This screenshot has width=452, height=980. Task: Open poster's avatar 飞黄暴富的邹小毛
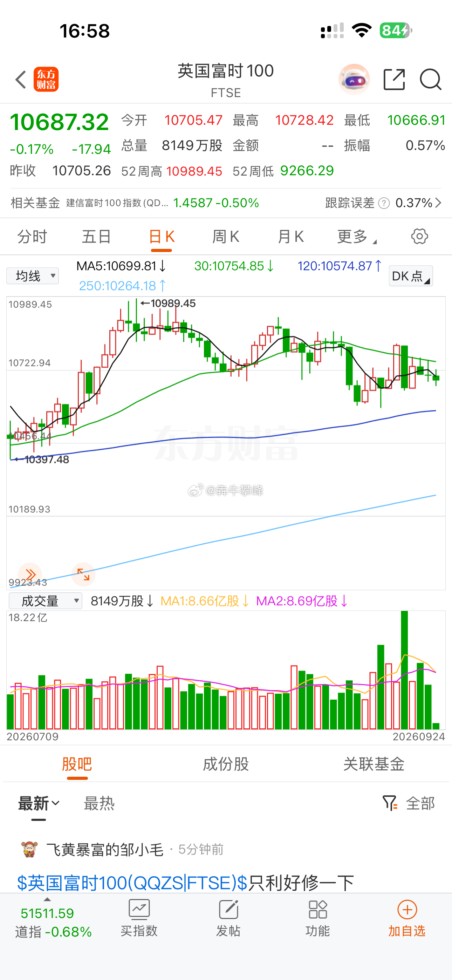pos(29,850)
